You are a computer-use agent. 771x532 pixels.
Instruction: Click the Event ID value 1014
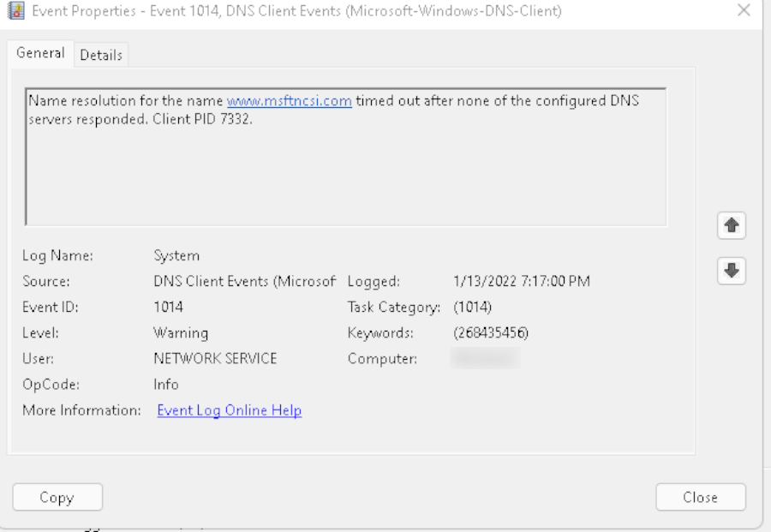[168, 307]
